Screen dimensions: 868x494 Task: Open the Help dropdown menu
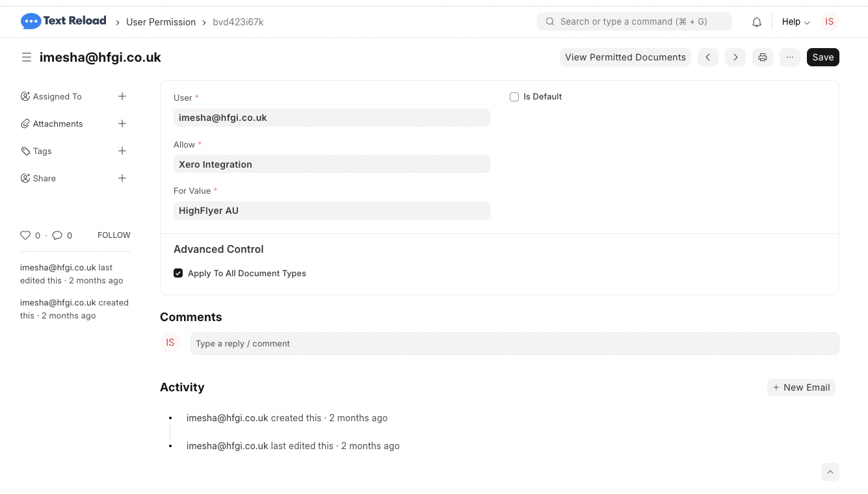click(795, 21)
